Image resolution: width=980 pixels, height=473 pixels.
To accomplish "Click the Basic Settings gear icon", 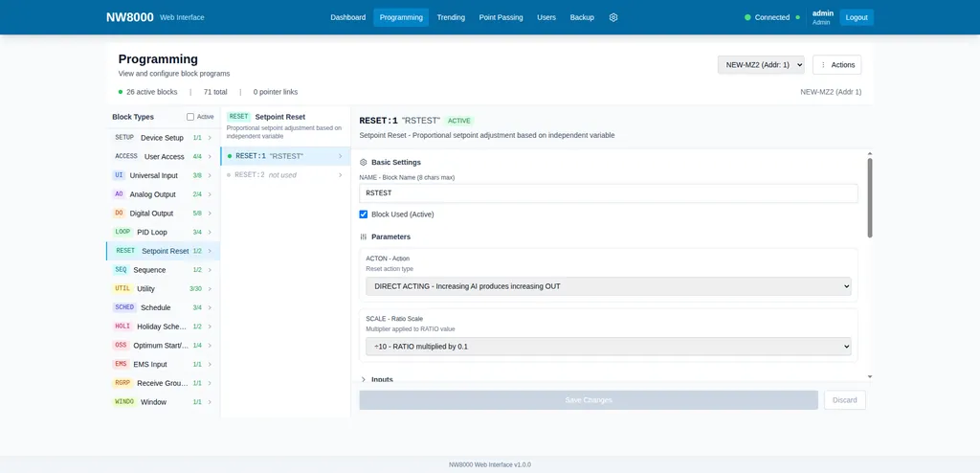I will [x=363, y=162].
